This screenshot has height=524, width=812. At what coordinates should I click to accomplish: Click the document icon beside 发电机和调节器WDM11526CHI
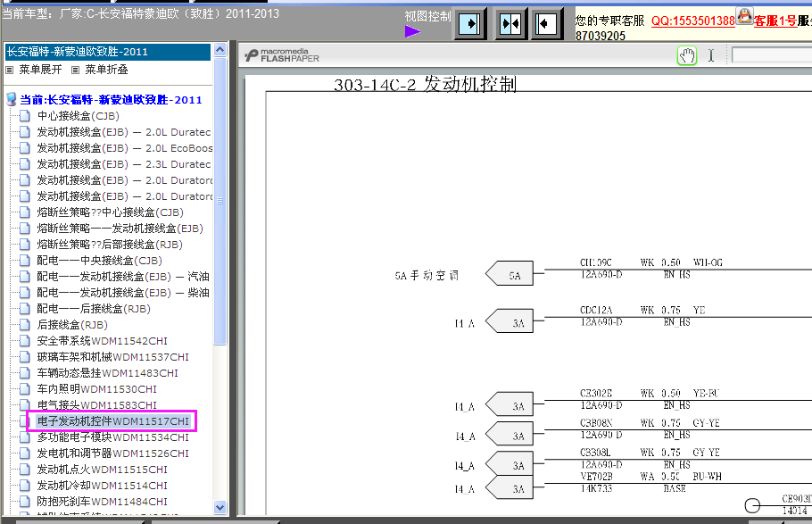point(24,453)
